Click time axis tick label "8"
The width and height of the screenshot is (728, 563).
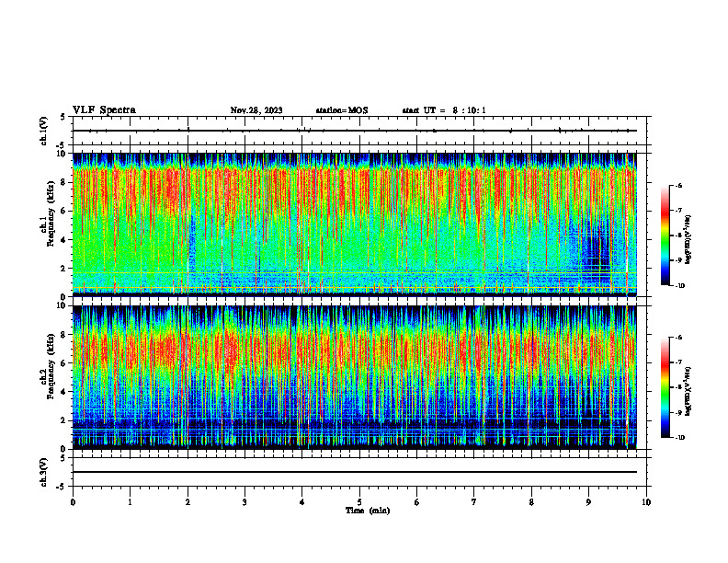[531, 502]
